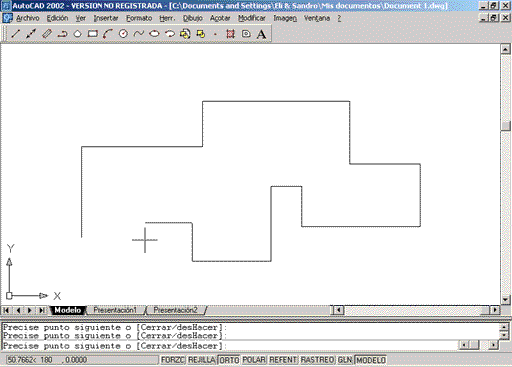The height and width of the screenshot is (367, 512).
Task: Select the Ellipse tool icon
Action: [x=154, y=34]
